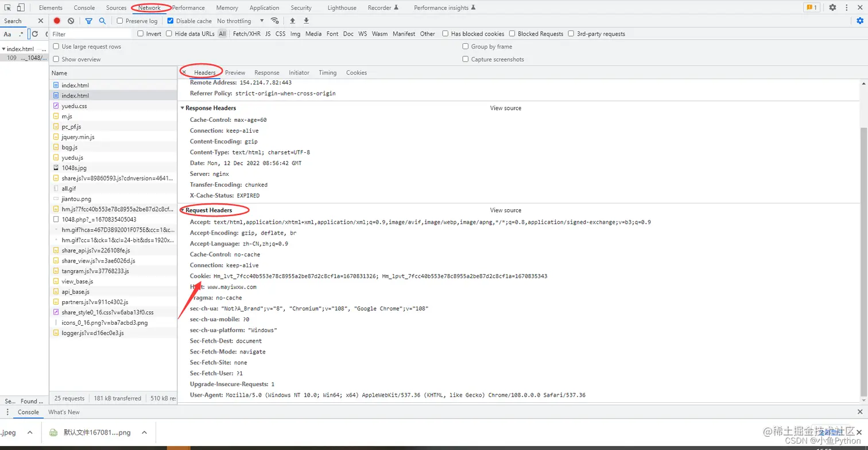Clear the network log

(71, 21)
